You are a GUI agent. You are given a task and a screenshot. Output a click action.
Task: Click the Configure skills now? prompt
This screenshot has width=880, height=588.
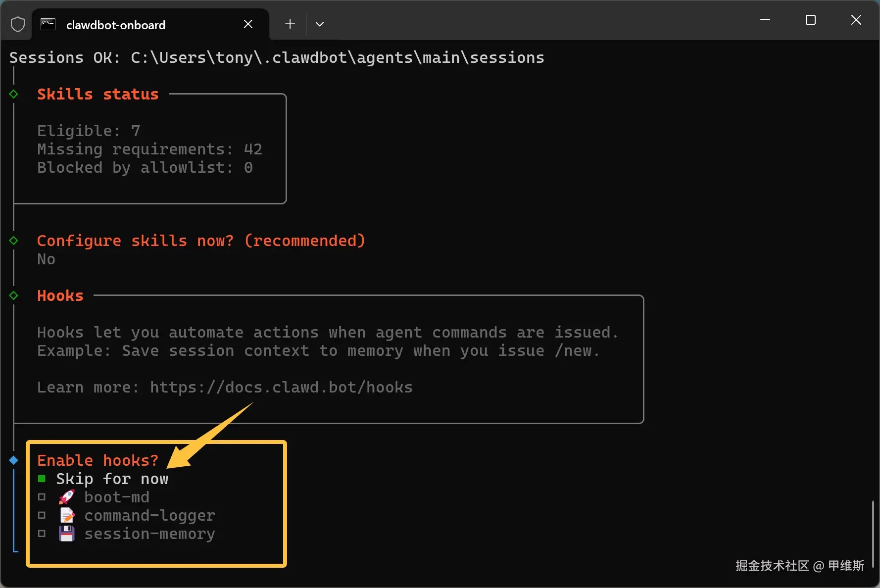(201, 241)
